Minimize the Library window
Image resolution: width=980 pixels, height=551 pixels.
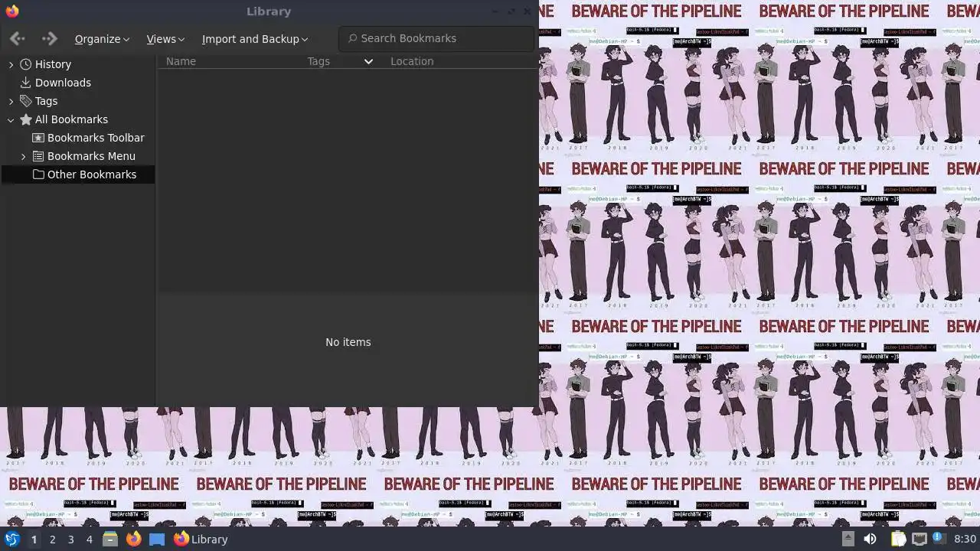pyautogui.click(x=495, y=11)
